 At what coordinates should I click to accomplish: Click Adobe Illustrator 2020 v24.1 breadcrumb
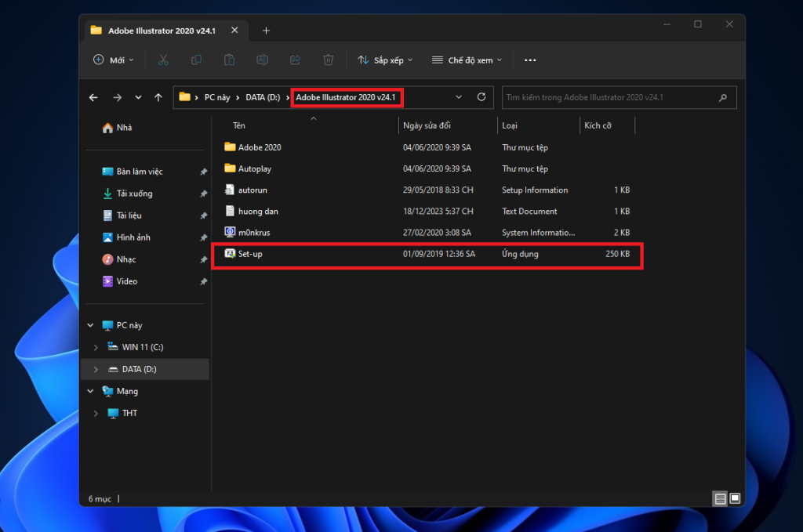point(346,97)
